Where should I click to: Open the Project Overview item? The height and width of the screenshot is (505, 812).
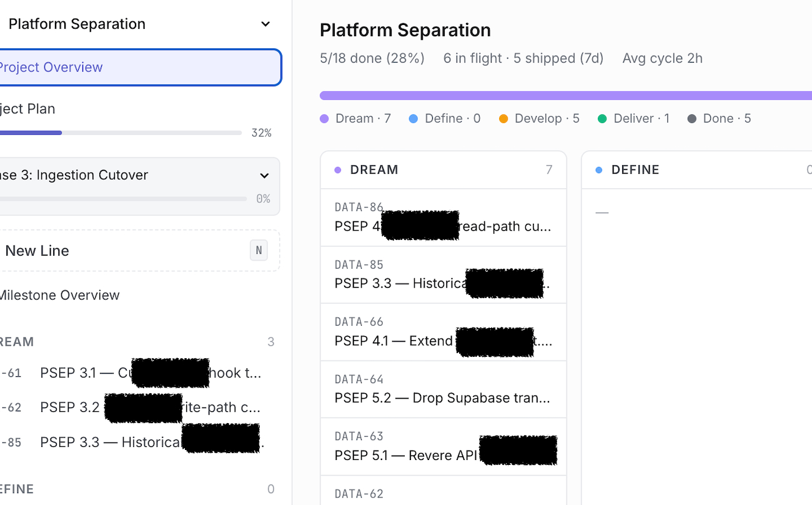139,67
